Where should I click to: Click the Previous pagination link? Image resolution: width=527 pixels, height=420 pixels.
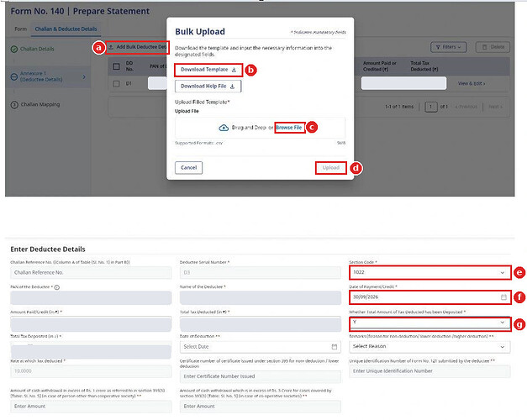tap(466, 107)
